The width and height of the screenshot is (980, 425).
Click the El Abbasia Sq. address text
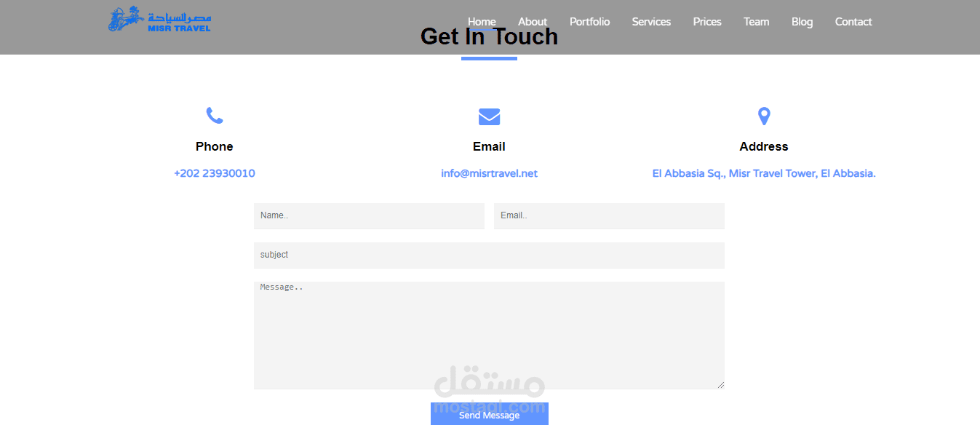(x=764, y=173)
